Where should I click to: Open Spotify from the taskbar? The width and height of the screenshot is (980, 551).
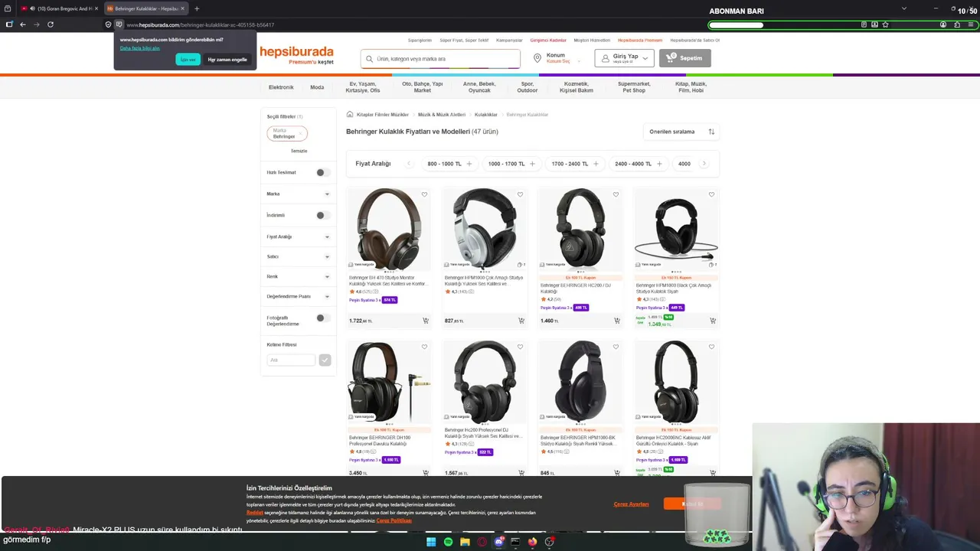[x=448, y=542]
